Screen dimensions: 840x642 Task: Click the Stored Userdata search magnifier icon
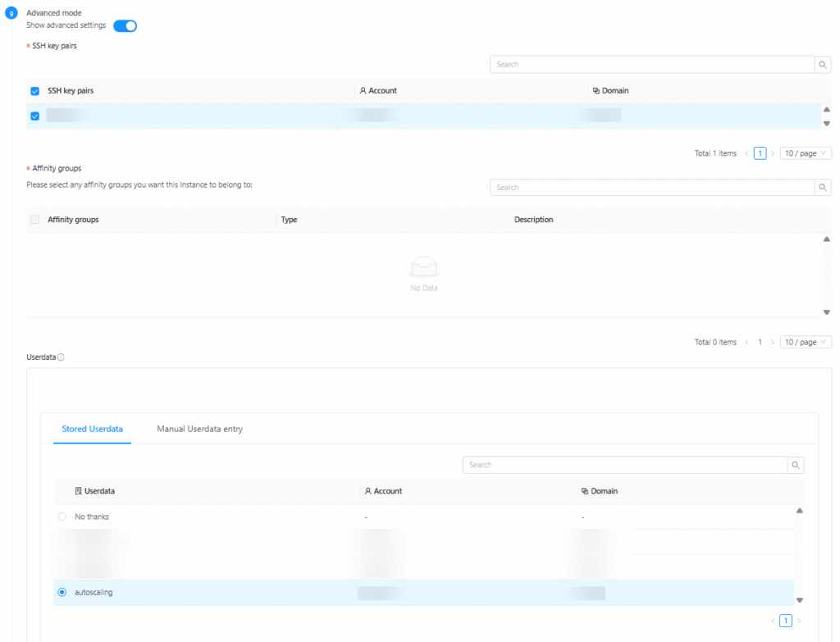(x=796, y=465)
